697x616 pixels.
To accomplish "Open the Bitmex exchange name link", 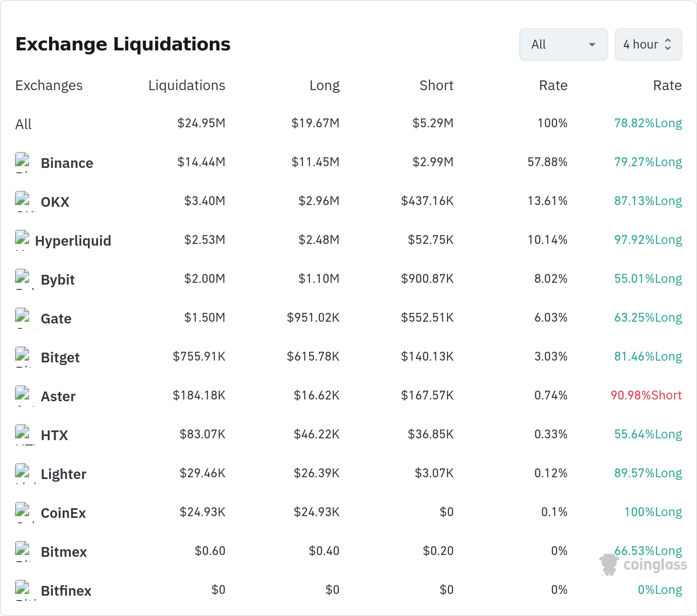I will pos(64,552).
